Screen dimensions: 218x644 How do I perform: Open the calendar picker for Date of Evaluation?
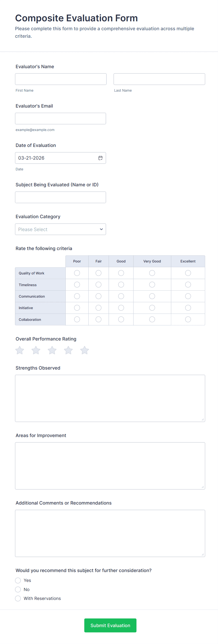(101, 158)
